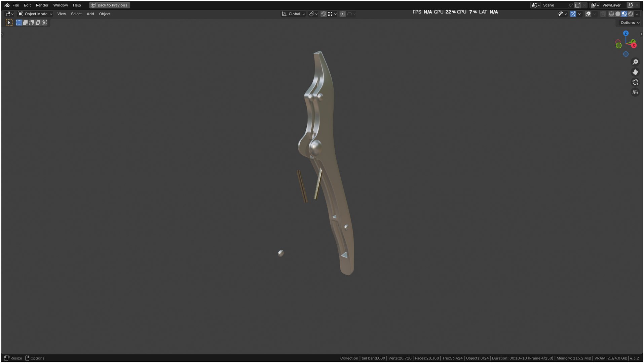Image resolution: width=644 pixels, height=363 pixels.
Task: Open the Object Mode dropdown
Action: [x=35, y=14]
